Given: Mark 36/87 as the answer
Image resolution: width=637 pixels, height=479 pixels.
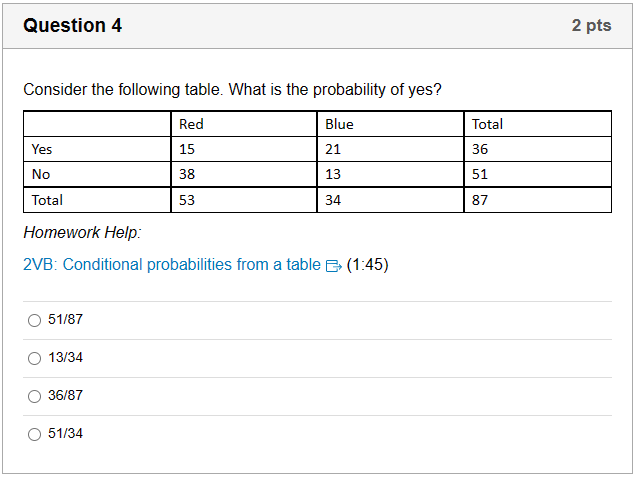Looking at the screenshot, I should pos(35,396).
